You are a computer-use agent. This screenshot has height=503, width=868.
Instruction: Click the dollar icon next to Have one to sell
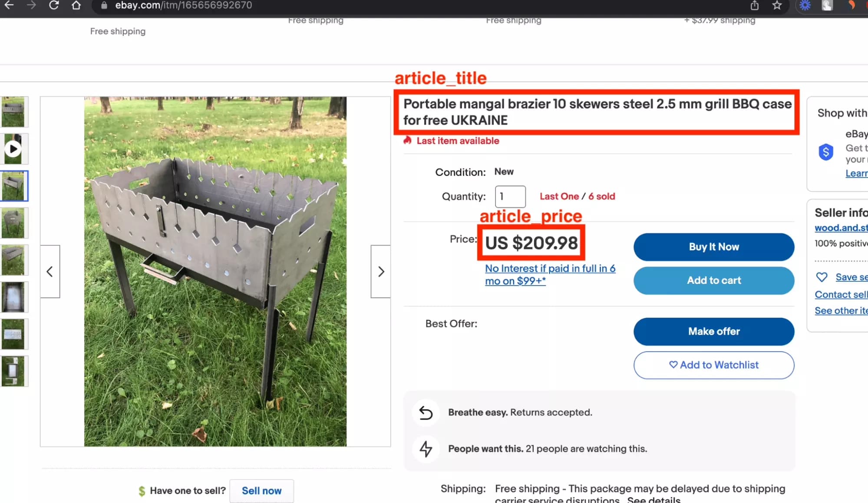click(142, 490)
